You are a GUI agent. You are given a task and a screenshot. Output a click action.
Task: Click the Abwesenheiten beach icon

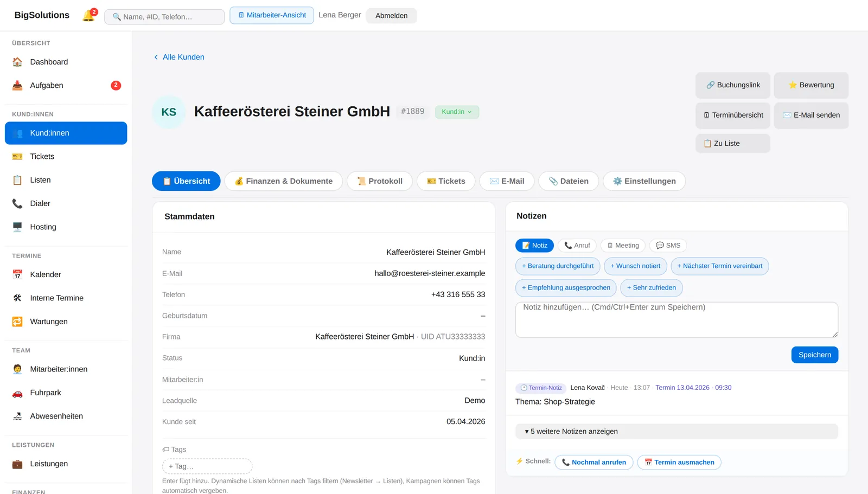click(x=17, y=416)
